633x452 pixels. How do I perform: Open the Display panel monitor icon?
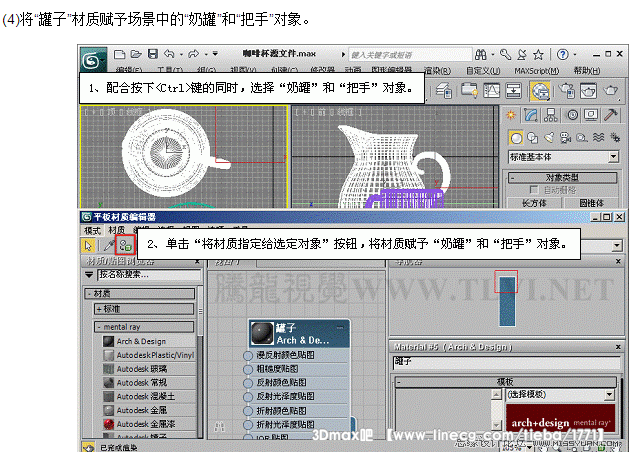591,115
